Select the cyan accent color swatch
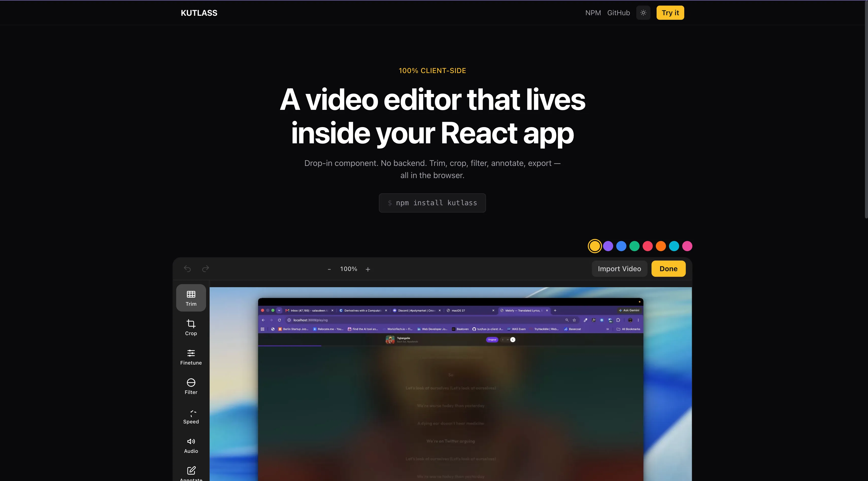This screenshot has height=481, width=868. 674,246
